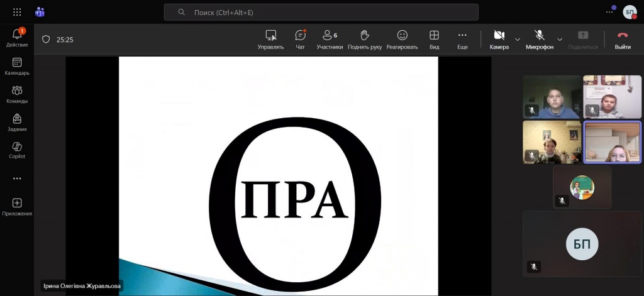Expand the Camera options arrow

click(518, 39)
